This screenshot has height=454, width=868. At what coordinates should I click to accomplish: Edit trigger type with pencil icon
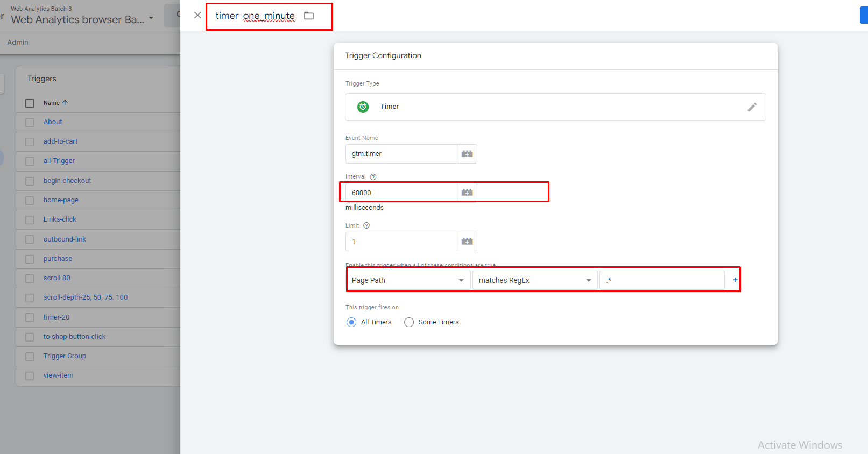752,107
